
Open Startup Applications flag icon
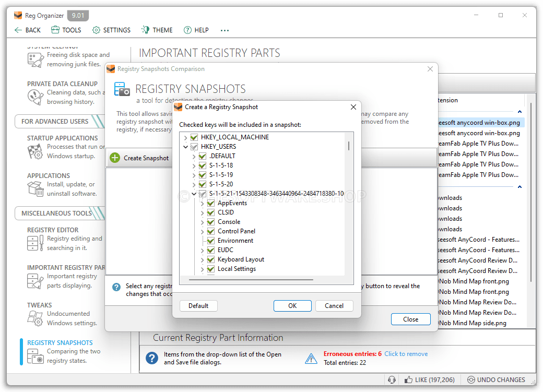pyautogui.click(x=36, y=151)
